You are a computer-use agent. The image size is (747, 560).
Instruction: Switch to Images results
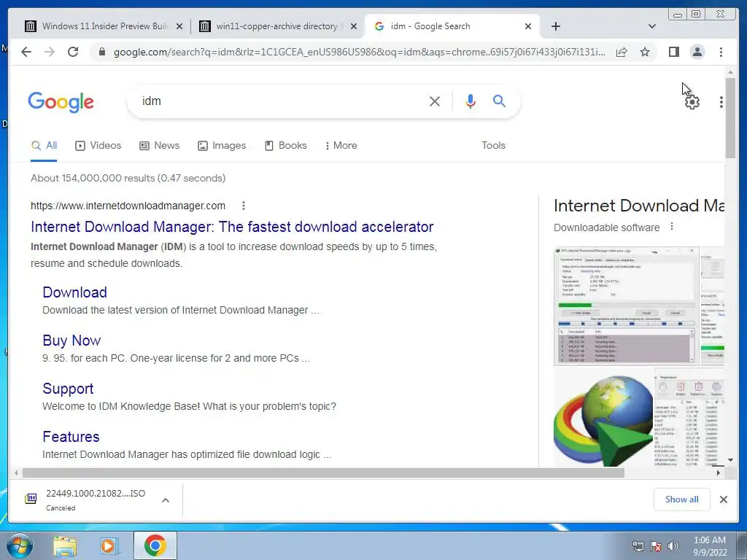222,145
